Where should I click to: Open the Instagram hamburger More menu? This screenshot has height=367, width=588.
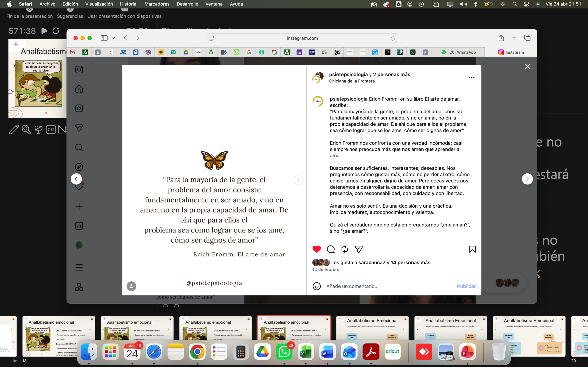point(79,267)
